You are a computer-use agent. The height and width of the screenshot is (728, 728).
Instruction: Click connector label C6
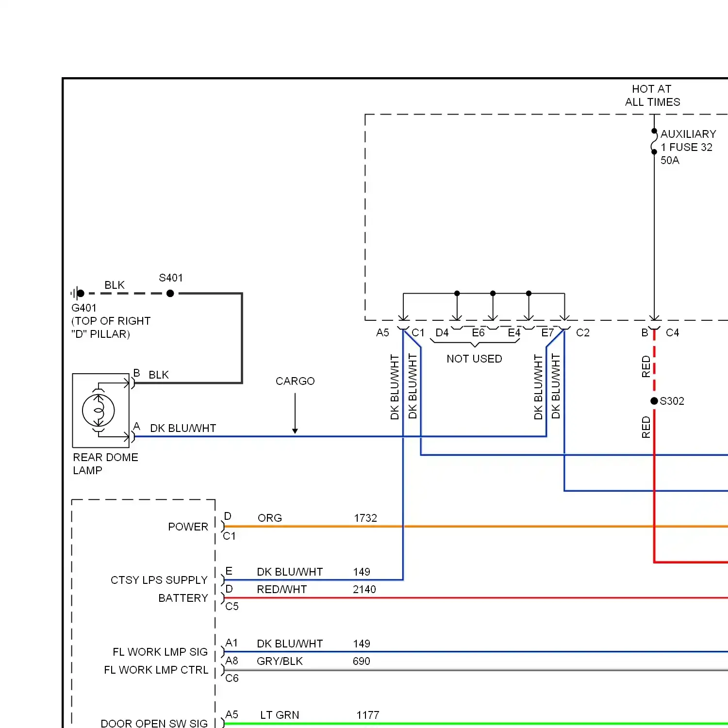tap(232, 678)
